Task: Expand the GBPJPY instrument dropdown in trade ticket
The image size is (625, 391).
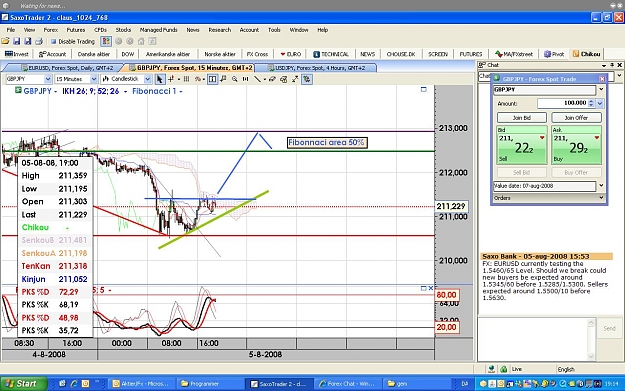Action: point(601,89)
